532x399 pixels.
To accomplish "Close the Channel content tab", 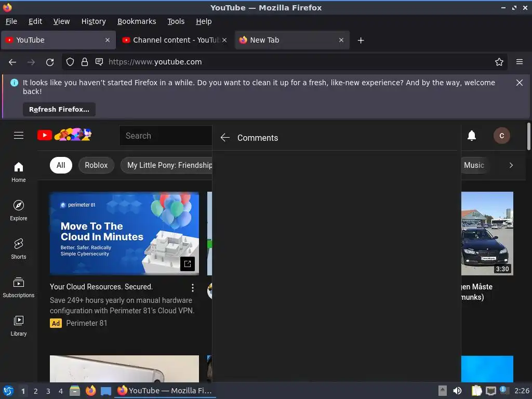I will pos(224,40).
